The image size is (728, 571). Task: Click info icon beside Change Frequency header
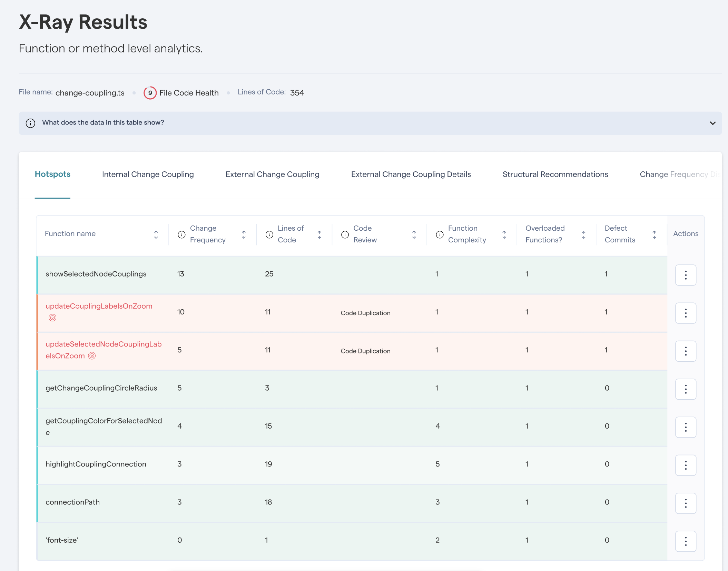pyautogui.click(x=181, y=234)
